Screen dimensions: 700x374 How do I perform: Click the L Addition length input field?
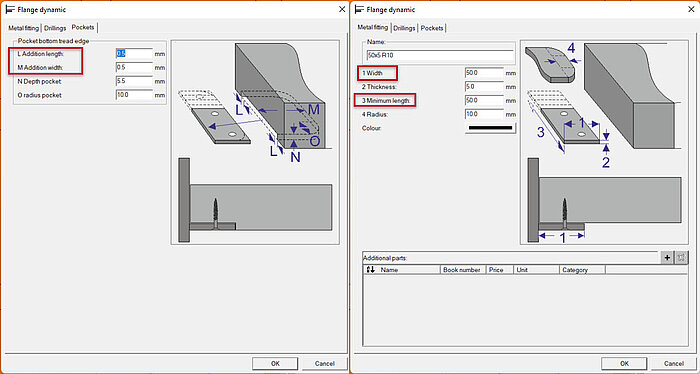tap(134, 54)
